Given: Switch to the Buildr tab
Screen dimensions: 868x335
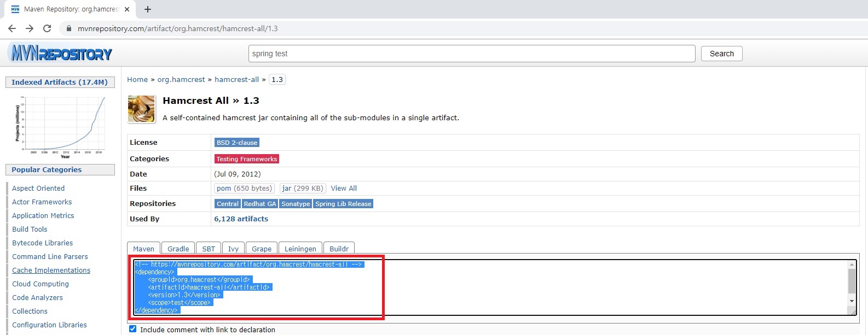Looking at the screenshot, I should point(339,248).
